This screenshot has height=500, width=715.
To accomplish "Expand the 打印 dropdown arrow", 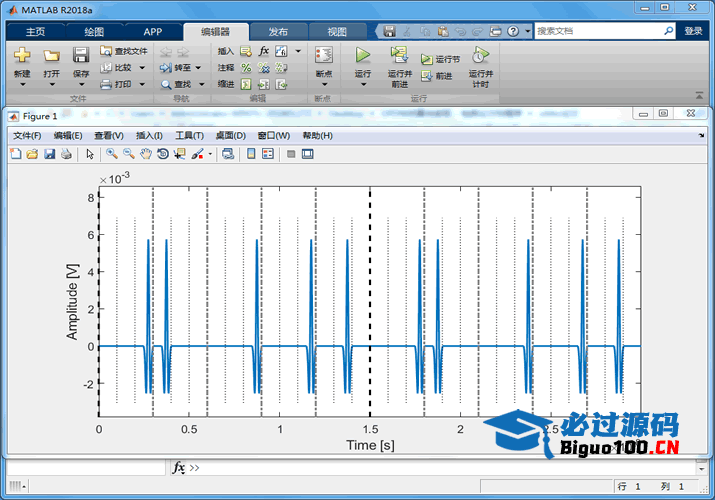I will 142,84.
